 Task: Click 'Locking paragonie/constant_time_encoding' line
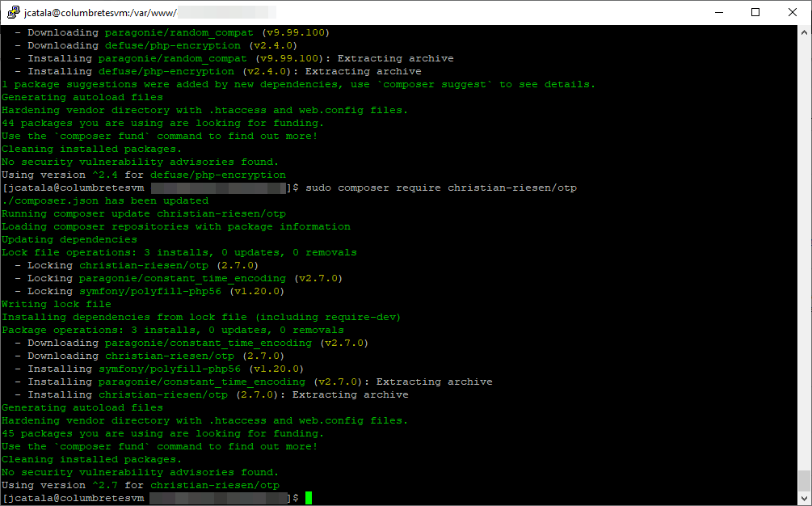pyautogui.click(x=179, y=279)
